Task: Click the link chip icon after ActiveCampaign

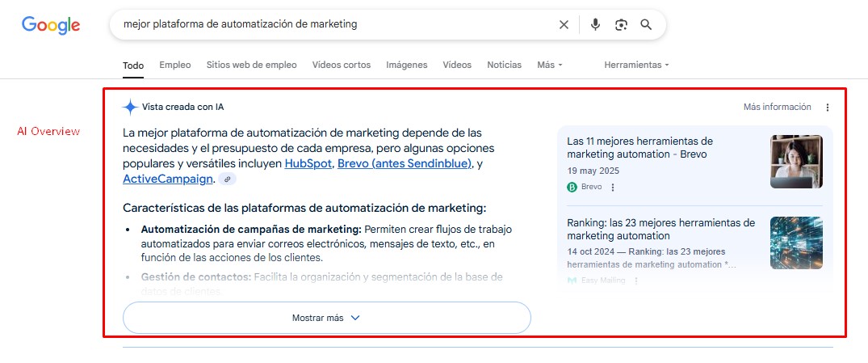Action: [x=227, y=179]
